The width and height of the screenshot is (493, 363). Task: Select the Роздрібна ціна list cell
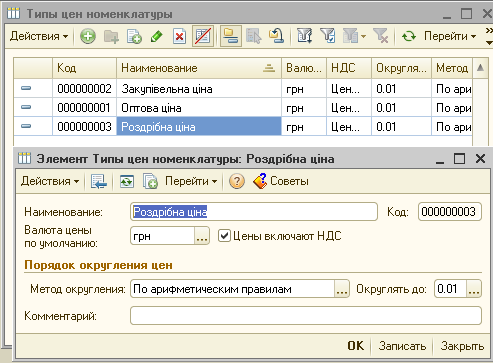[x=199, y=127]
